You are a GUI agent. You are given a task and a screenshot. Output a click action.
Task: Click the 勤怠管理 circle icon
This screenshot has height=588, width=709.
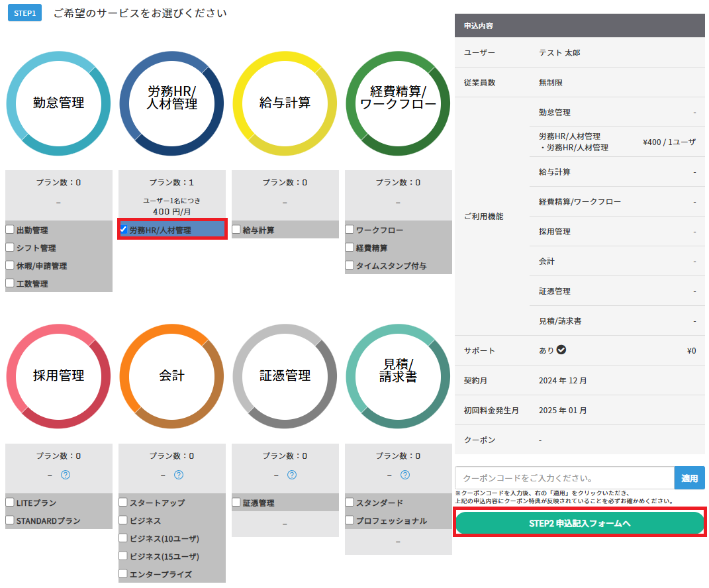[x=59, y=103]
